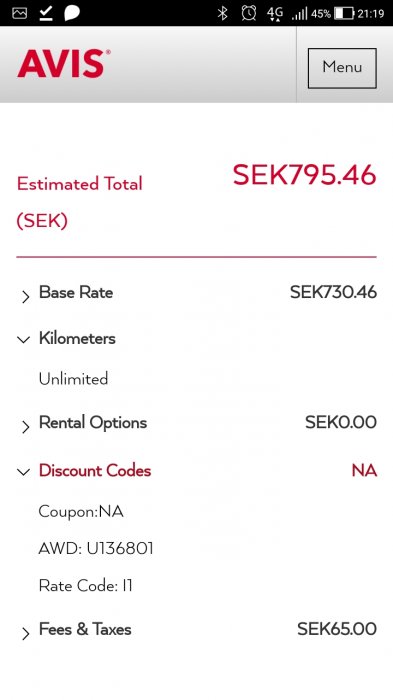Collapse the Kilometers section chevron
This screenshot has height=700, width=393.
point(23,340)
